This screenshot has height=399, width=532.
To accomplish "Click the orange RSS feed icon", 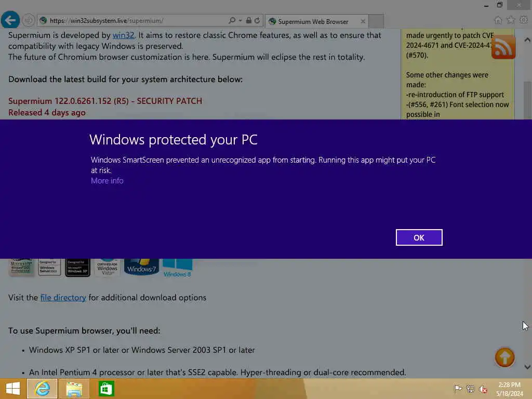I will coord(503,47).
